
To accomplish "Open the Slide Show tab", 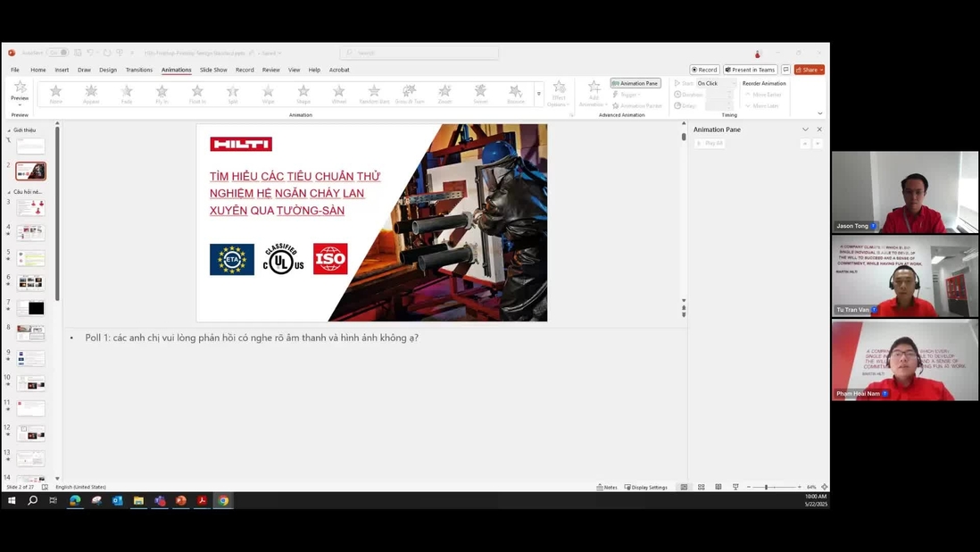I will click(x=213, y=70).
